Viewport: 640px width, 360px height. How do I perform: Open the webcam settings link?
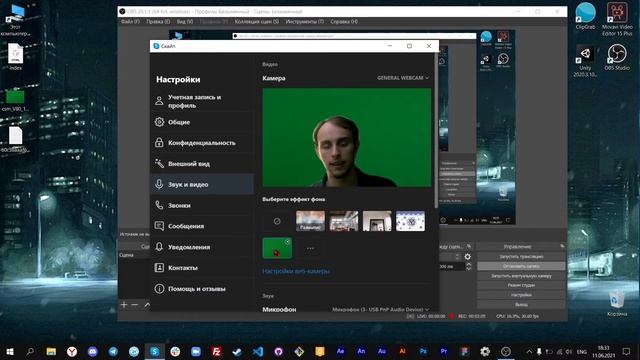tap(296, 271)
